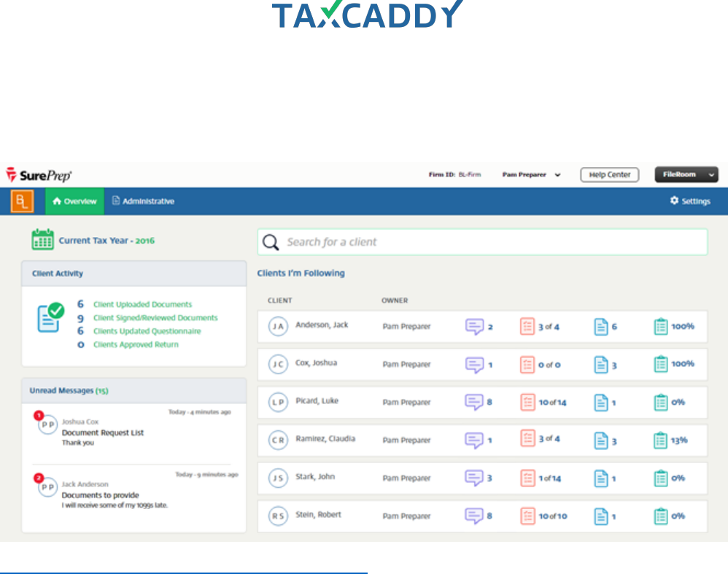The width and height of the screenshot is (728, 574).
Task: Open Client Signed/Reviewed Documents link
Action: coord(155,318)
